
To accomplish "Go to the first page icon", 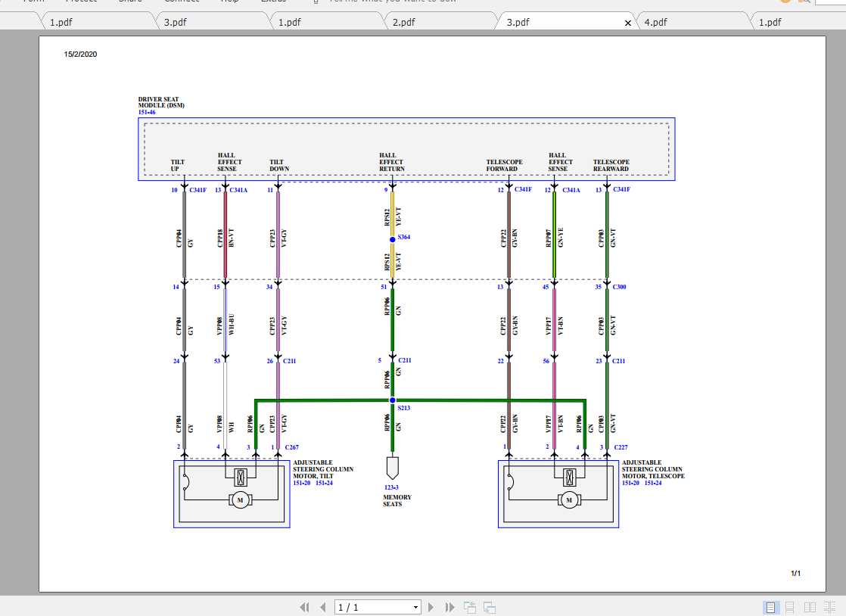I will pyautogui.click(x=304, y=607).
